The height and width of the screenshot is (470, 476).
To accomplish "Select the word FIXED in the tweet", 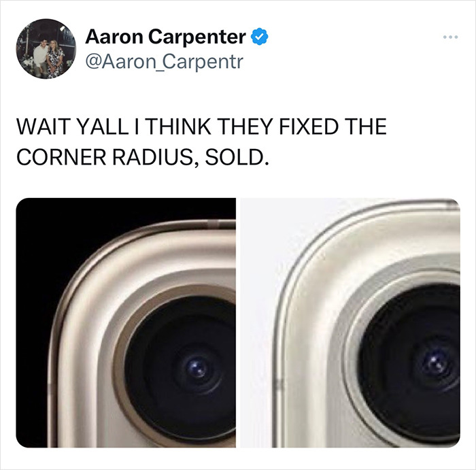I will pos(309,127).
